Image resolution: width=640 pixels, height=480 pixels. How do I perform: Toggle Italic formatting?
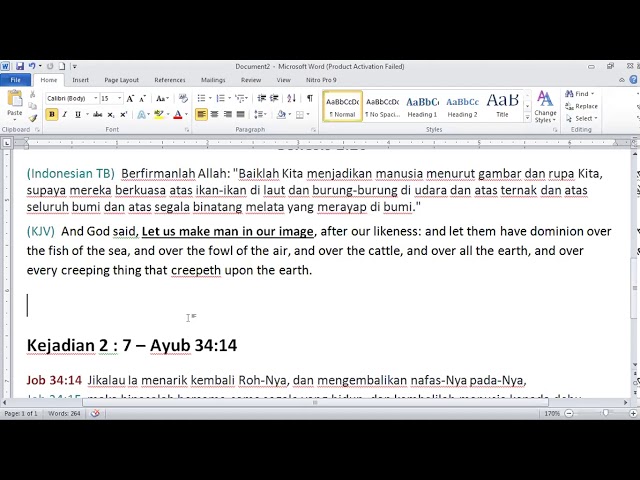pos(64,115)
